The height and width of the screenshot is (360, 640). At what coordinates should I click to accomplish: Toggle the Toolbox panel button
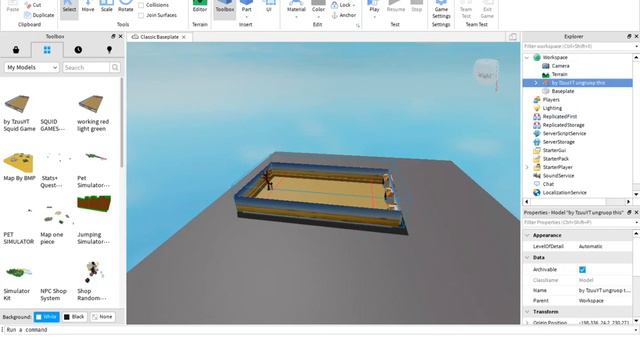tap(224, 8)
